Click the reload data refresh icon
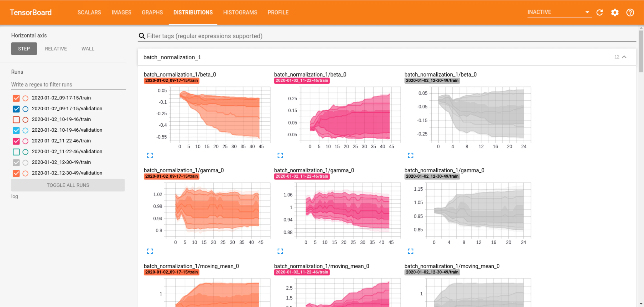Screen dimensions: 644x307 click(x=599, y=12)
